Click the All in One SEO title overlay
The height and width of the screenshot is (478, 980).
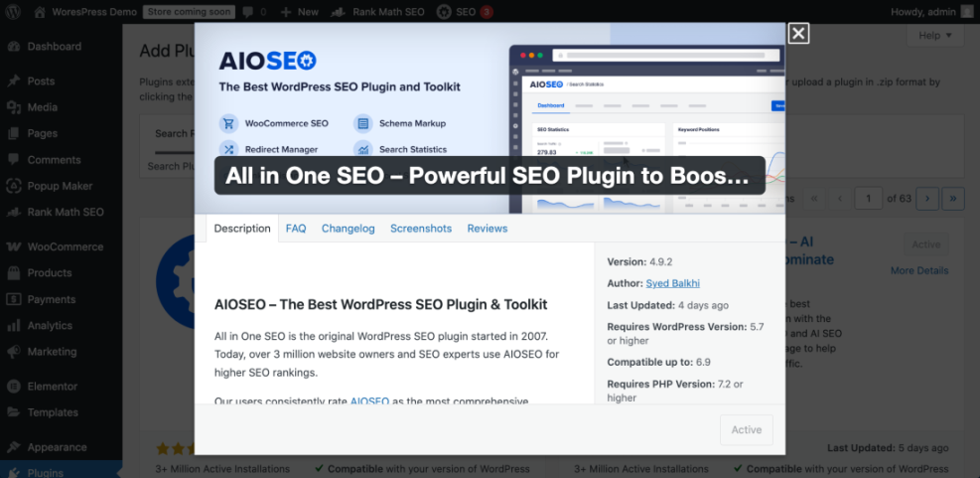[490, 175]
